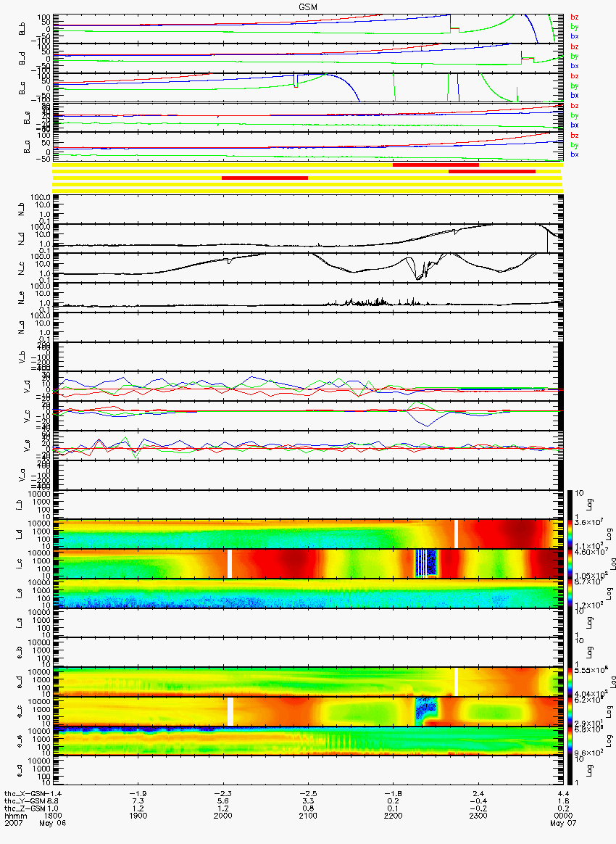This screenshot has height=844, width=616.
Task: Select the e_c spectrogram axis label
Action: click(20, 712)
